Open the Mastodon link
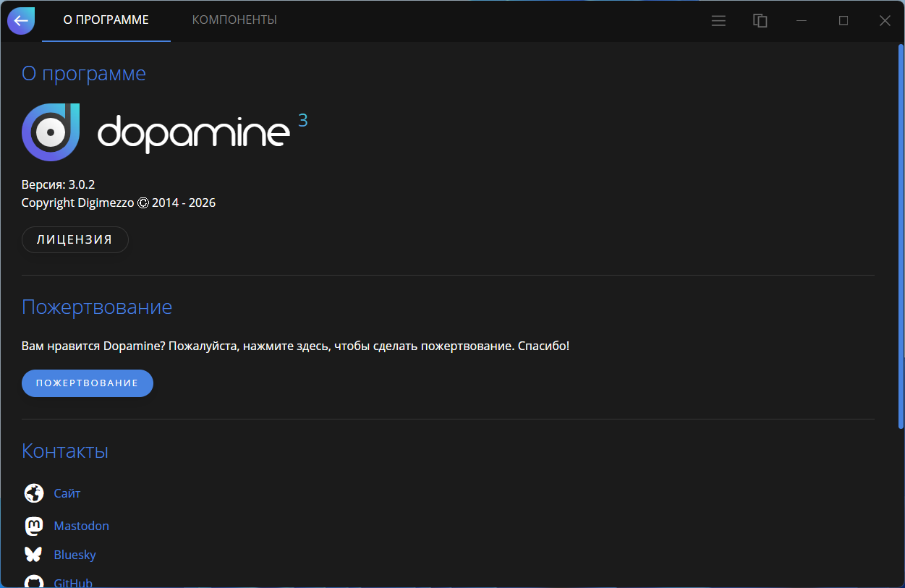 (x=82, y=526)
